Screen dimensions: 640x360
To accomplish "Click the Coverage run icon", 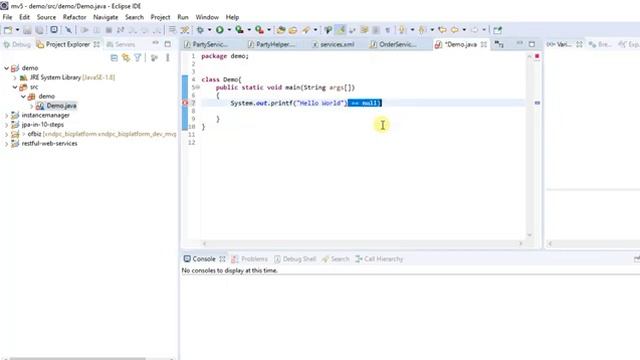I will click(x=240, y=30).
